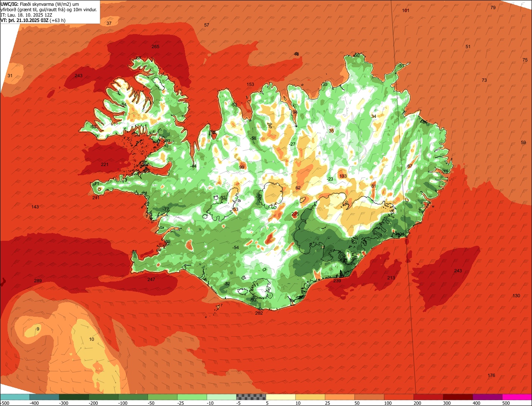532x406 pixels.
Task: Click the '59' value at the right edge
Action: pyautogui.click(x=523, y=142)
